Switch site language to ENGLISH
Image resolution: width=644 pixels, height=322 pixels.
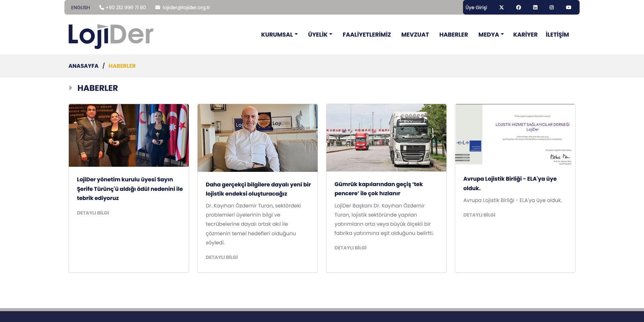[x=80, y=7]
